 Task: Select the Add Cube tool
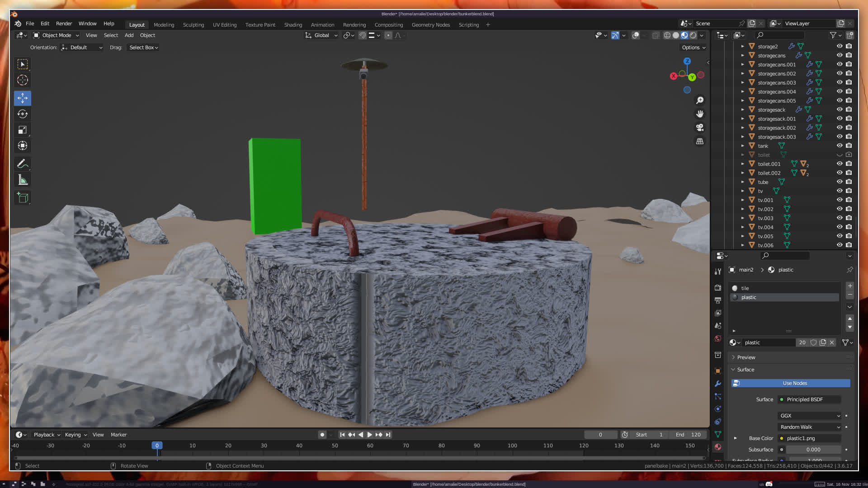pyautogui.click(x=22, y=197)
